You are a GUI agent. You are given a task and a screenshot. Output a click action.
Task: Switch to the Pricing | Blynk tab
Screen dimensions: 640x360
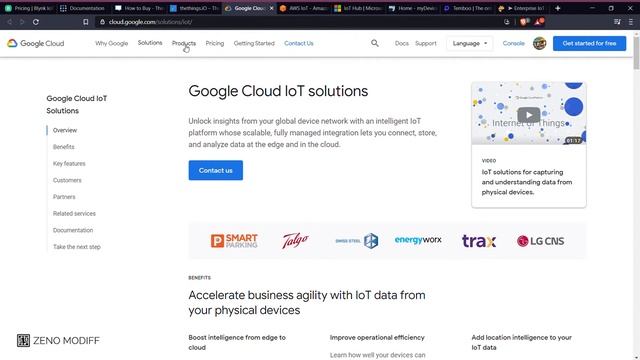29,8
